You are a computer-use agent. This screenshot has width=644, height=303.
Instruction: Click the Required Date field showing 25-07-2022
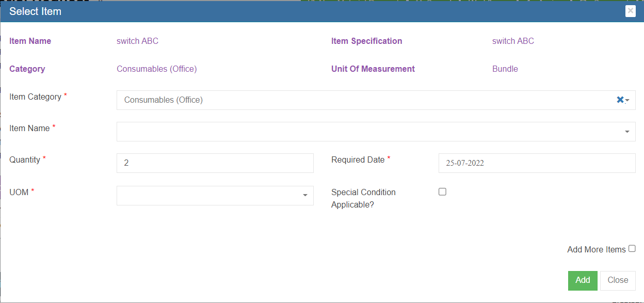point(537,163)
